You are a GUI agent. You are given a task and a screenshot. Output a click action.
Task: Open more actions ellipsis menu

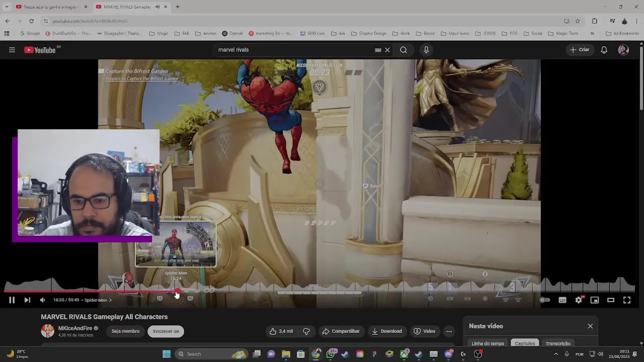[x=449, y=331]
